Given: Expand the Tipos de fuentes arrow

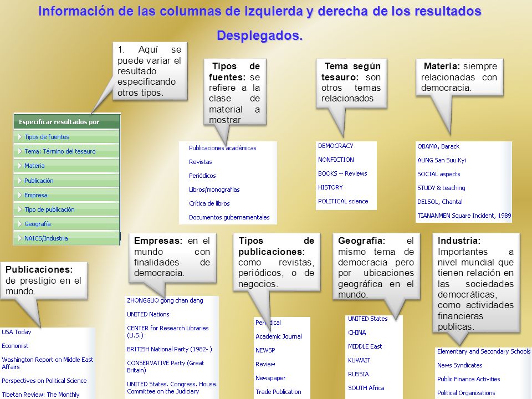Looking at the screenshot, I should click(x=20, y=137).
